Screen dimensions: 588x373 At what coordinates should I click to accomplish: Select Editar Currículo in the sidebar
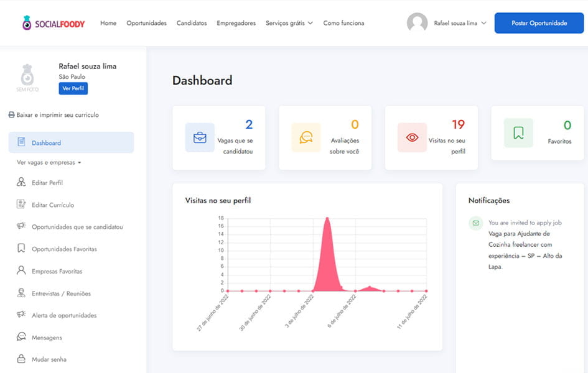tap(53, 205)
